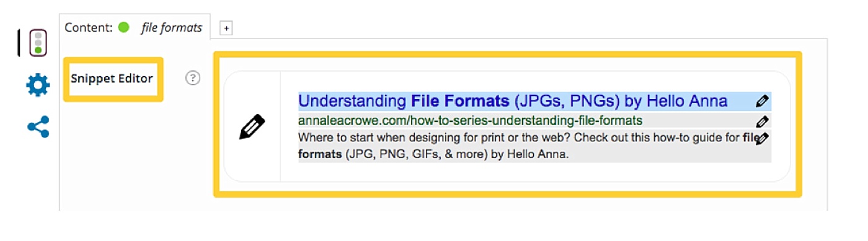This screenshot has width=868, height=241.
Task: Click the Snippet Editor heading
Action: coord(112,79)
